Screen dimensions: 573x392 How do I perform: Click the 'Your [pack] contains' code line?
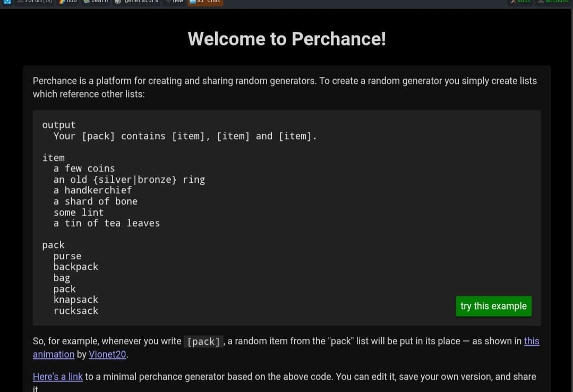[185, 136]
